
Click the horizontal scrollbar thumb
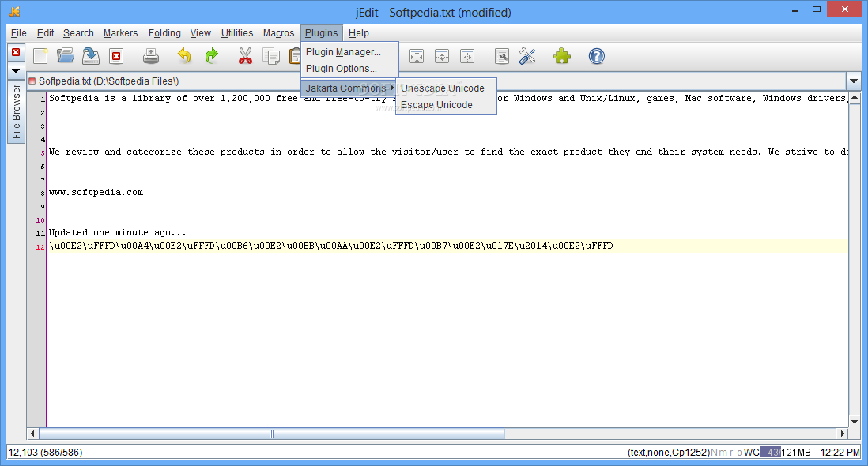(x=271, y=434)
